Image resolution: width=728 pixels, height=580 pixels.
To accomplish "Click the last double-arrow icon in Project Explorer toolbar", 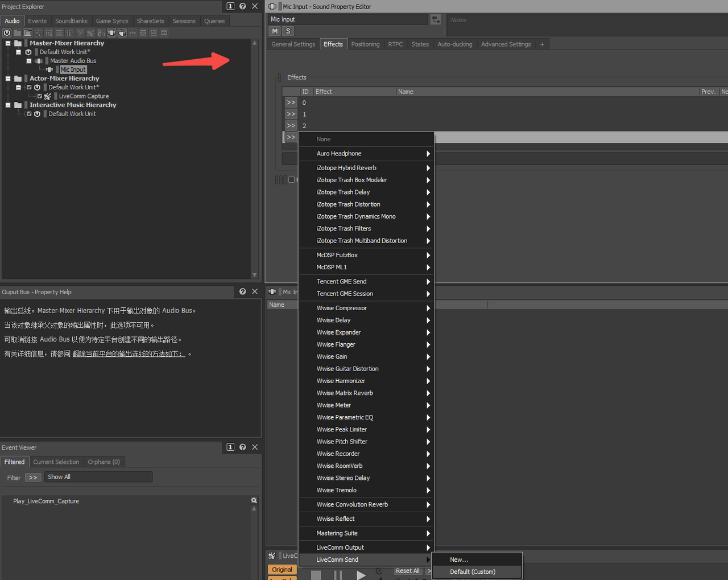I will pos(164,33).
